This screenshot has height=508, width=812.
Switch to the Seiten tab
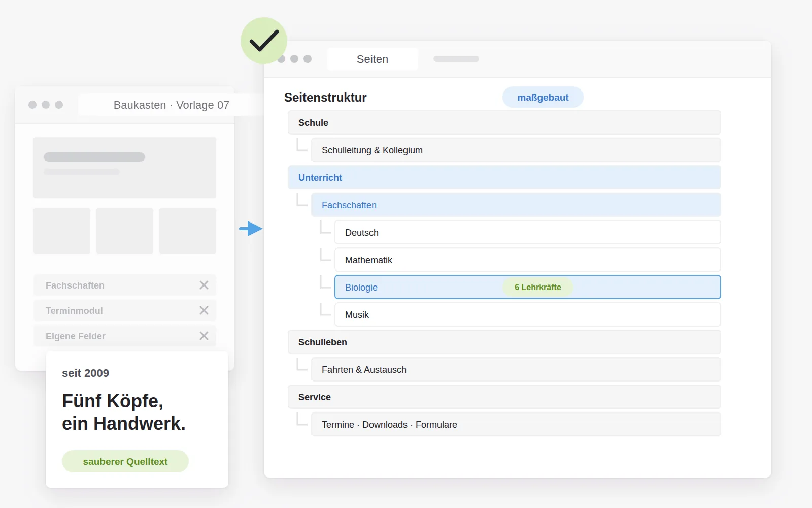click(x=373, y=59)
